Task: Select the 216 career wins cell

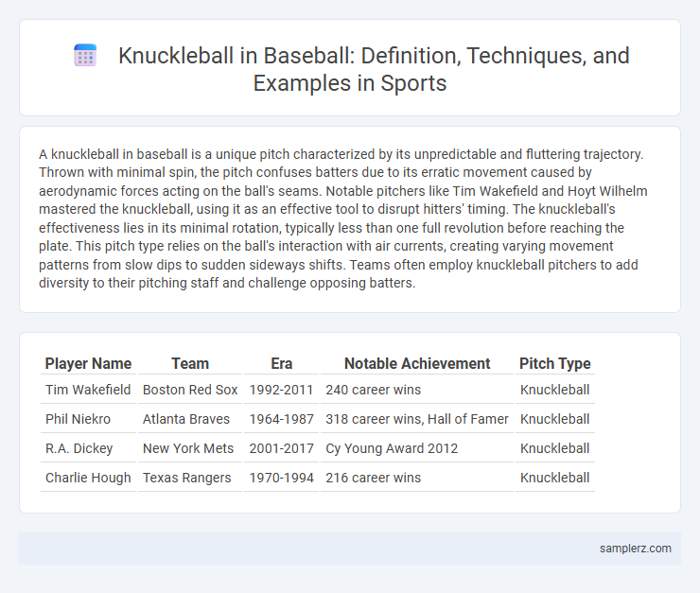Action: pos(417,478)
